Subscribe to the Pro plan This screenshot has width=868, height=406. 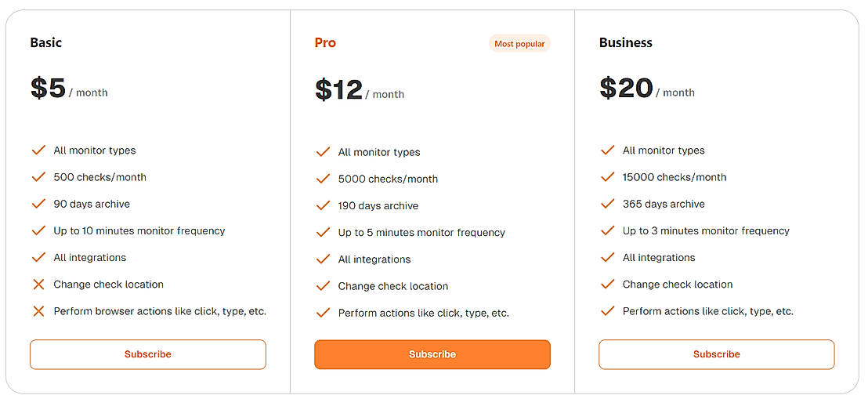[432, 354]
